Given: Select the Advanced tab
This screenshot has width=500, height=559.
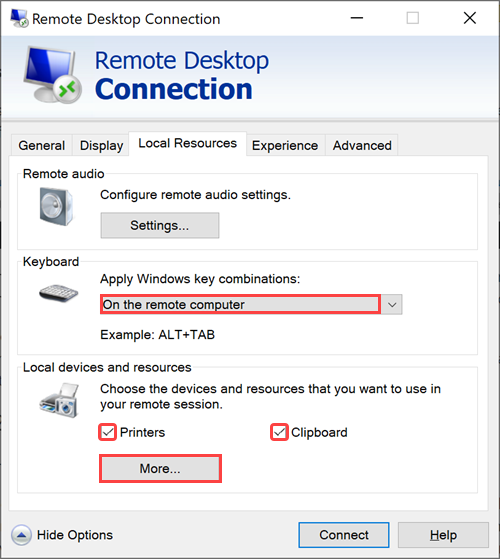Looking at the screenshot, I should 362,145.
